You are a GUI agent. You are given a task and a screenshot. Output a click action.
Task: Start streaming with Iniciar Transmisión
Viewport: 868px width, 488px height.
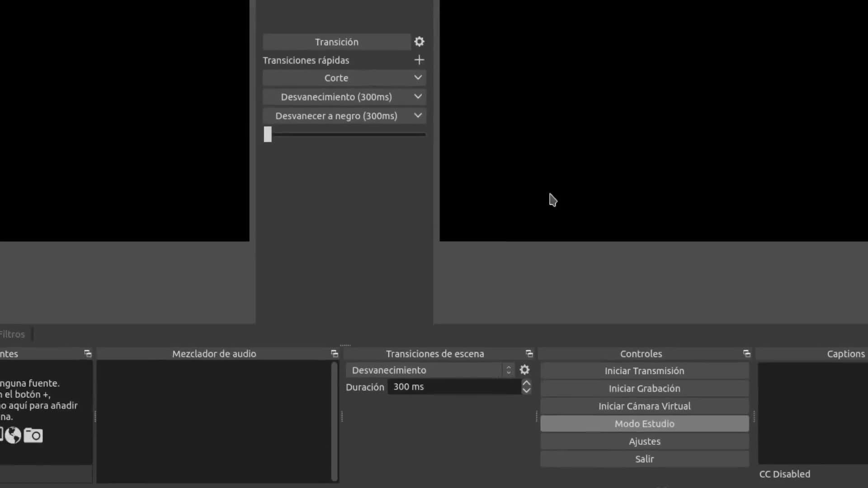[644, 371]
